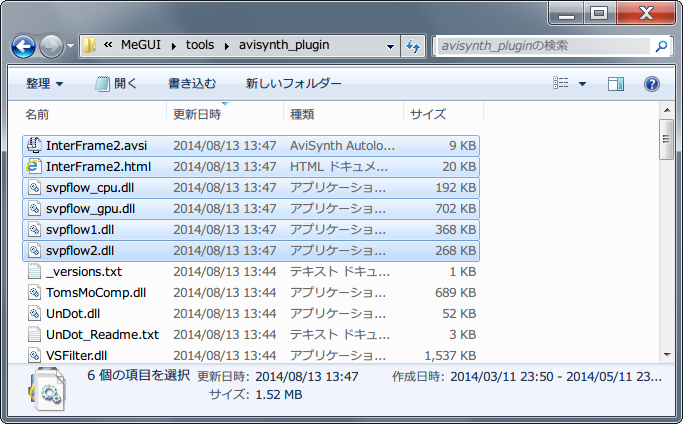
Task: Select avisynth_plugin in the address path
Action: tap(284, 45)
